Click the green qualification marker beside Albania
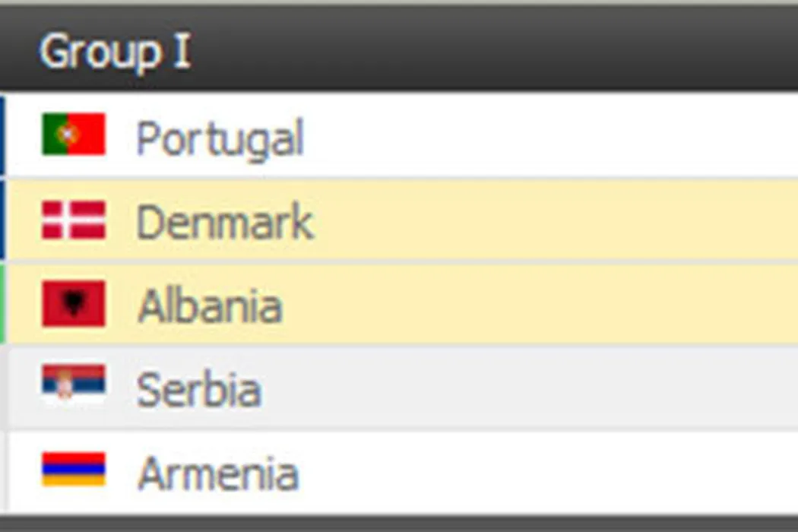This screenshot has height=532, width=798. [x=2, y=303]
